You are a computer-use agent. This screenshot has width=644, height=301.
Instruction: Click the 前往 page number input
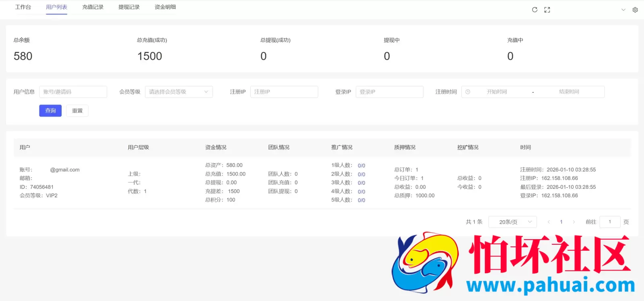pos(610,222)
